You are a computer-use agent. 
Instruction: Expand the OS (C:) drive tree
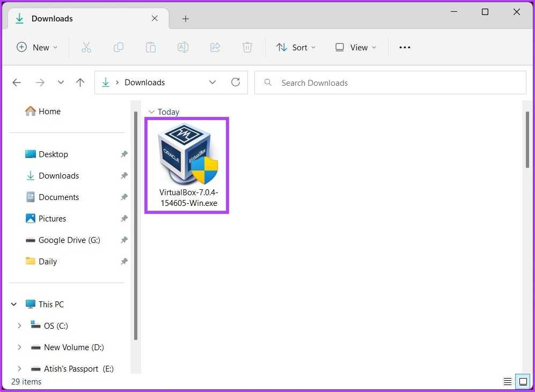(x=19, y=326)
